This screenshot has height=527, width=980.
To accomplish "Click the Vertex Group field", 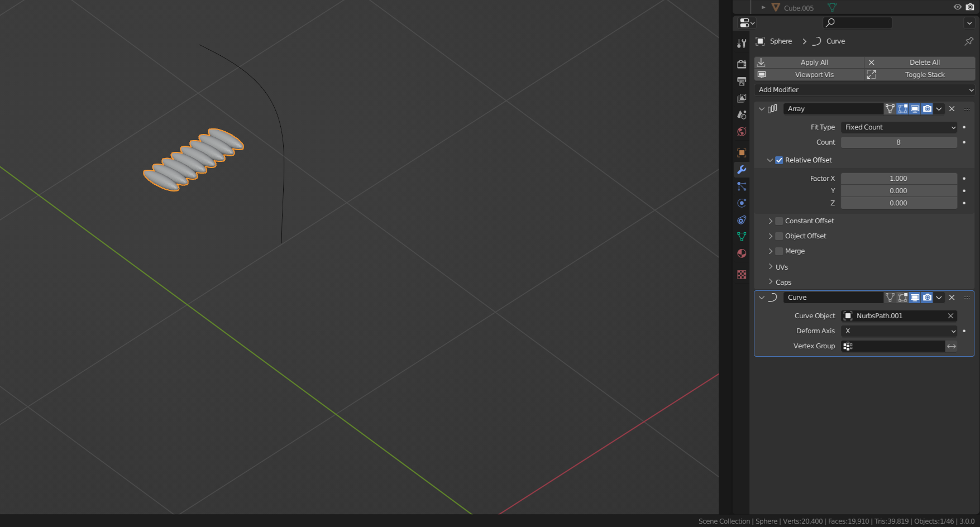I will click(x=893, y=346).
